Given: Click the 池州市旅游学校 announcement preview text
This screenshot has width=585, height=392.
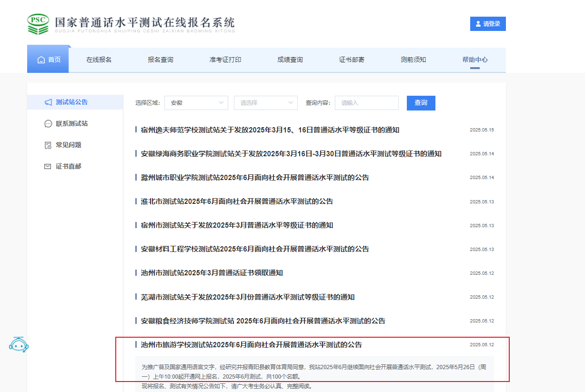Looking at the screenshot, I should coord(314,376).
